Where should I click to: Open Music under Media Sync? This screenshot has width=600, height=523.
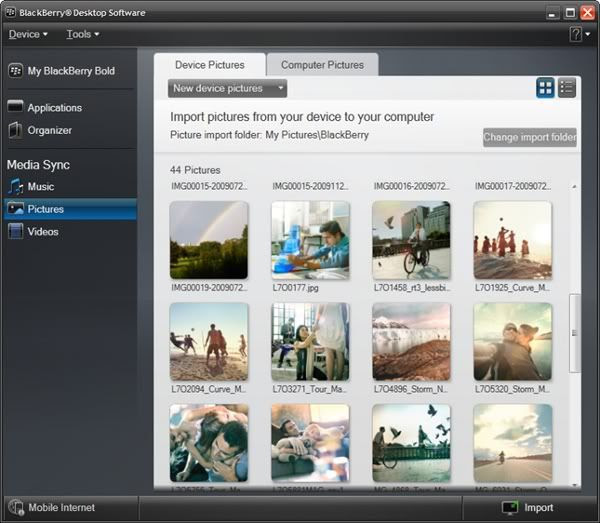click(41, 186)
